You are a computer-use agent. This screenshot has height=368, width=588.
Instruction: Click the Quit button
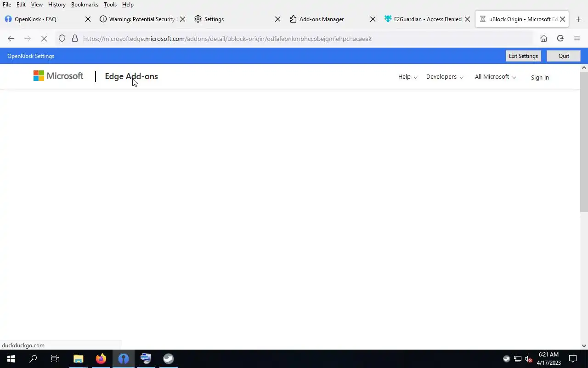click(x=564, y=56)
